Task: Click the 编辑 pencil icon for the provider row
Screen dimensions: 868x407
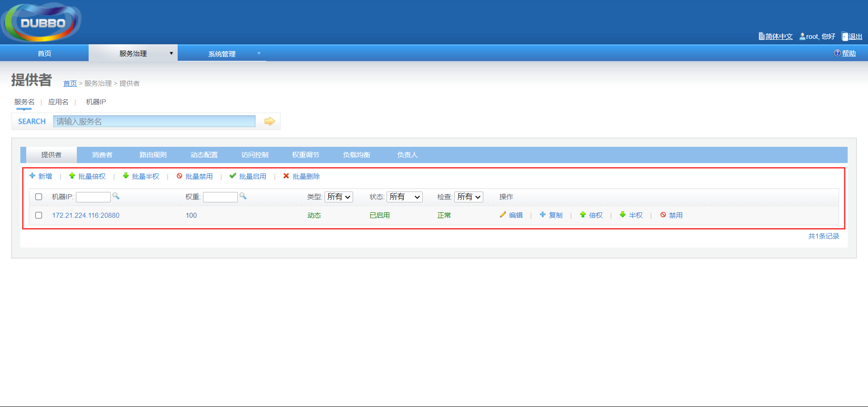Action: pyautogui.click(x=502, y=215)
